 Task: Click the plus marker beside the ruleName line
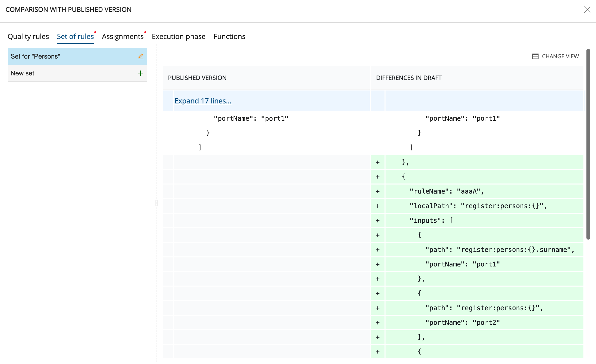(377, 191)
